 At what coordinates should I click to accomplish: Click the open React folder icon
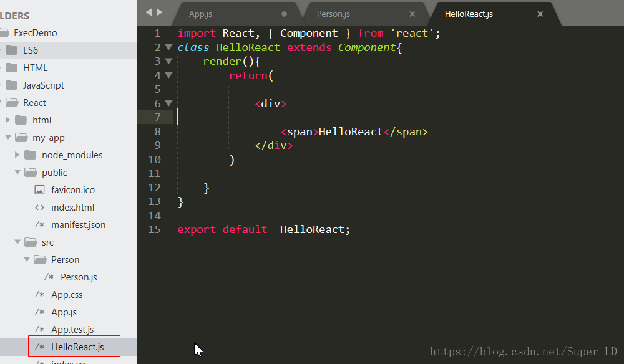12,102
